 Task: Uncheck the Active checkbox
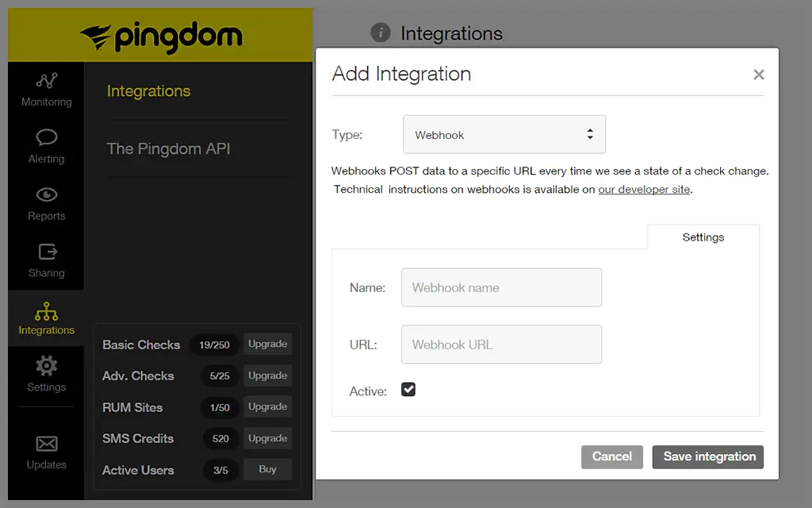[x=408, y=389]
